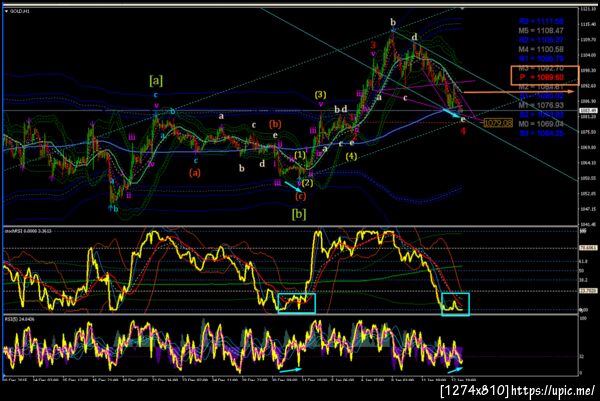Image resolution: width=600 pixels, height=401 pixels.
Task: Select the yellow (2) wave label
Action: (x=307, y=183)
